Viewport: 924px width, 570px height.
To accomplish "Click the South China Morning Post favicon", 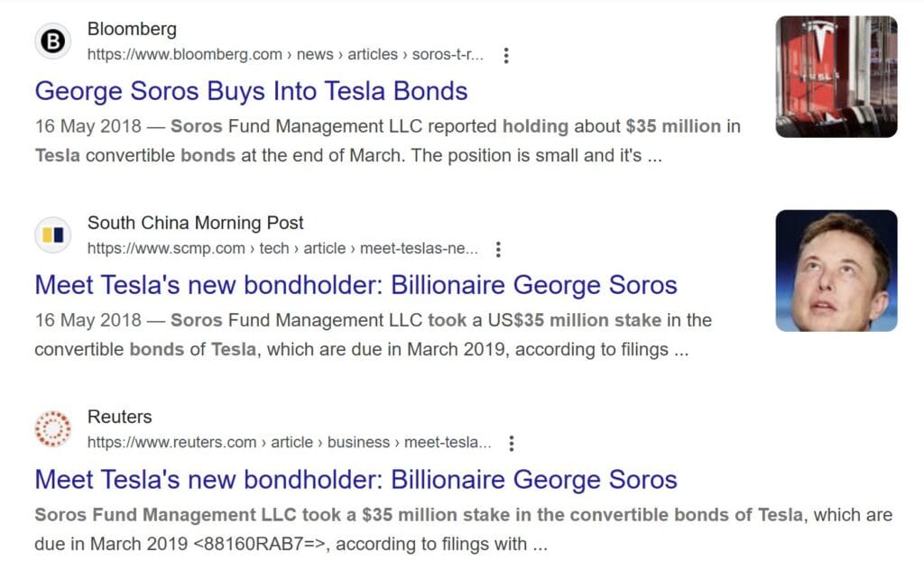I will click(x=53, y=235).
